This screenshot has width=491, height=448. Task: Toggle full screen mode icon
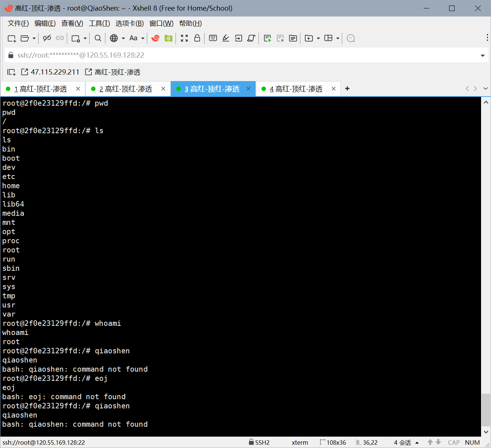click(x=184, y=38)
